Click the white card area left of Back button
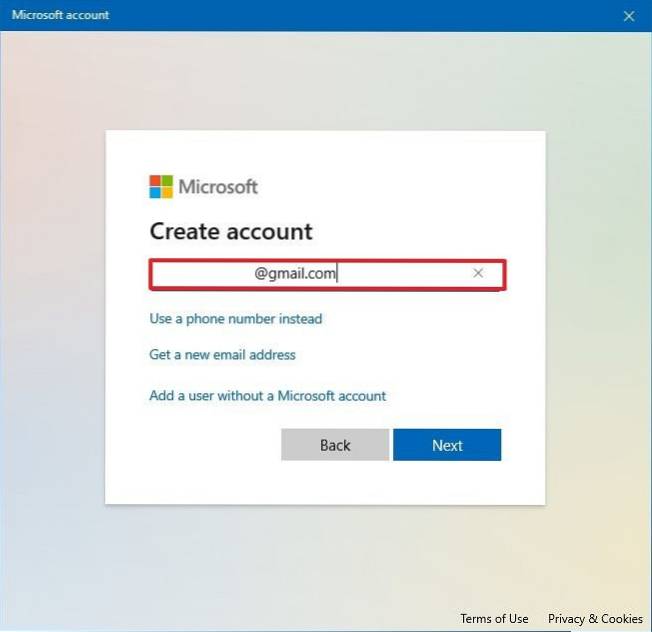Screen dimensions: 652x632 tap(200, 446)
